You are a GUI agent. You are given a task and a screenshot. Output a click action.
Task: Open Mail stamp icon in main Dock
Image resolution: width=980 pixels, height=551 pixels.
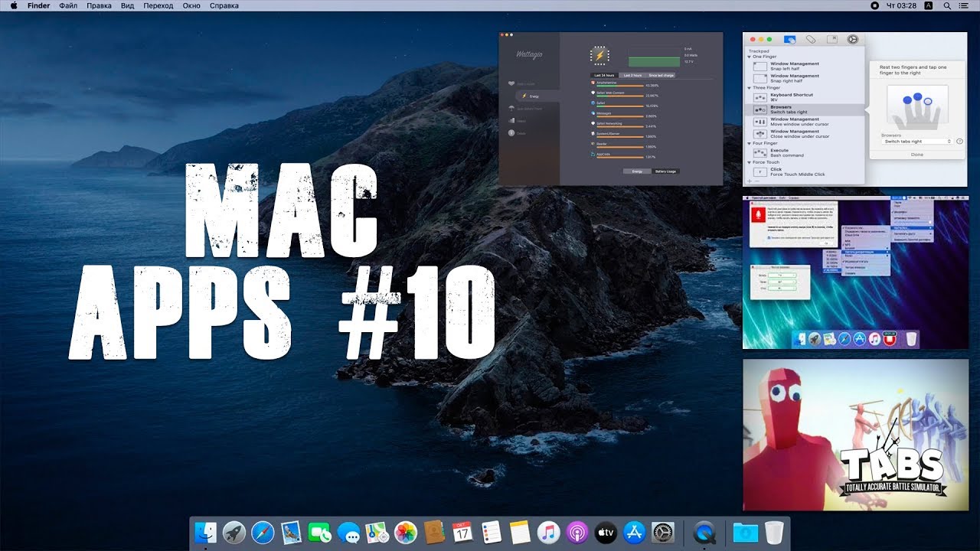[291, 533]
